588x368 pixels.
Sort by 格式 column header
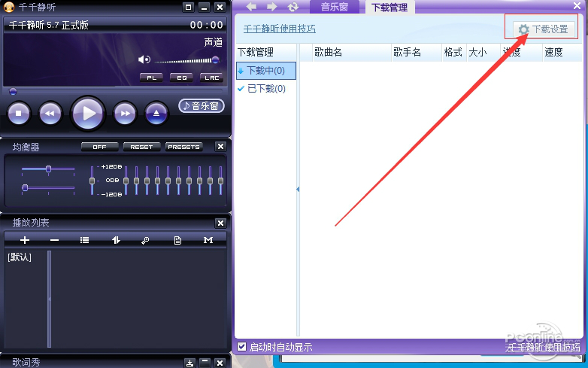click(x=453, y=52)
